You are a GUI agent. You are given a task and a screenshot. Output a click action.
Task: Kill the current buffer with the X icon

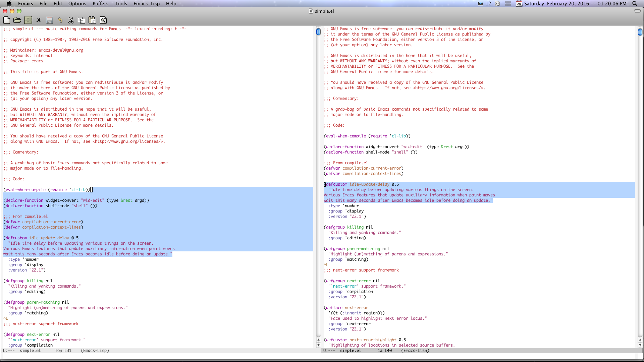39,20
